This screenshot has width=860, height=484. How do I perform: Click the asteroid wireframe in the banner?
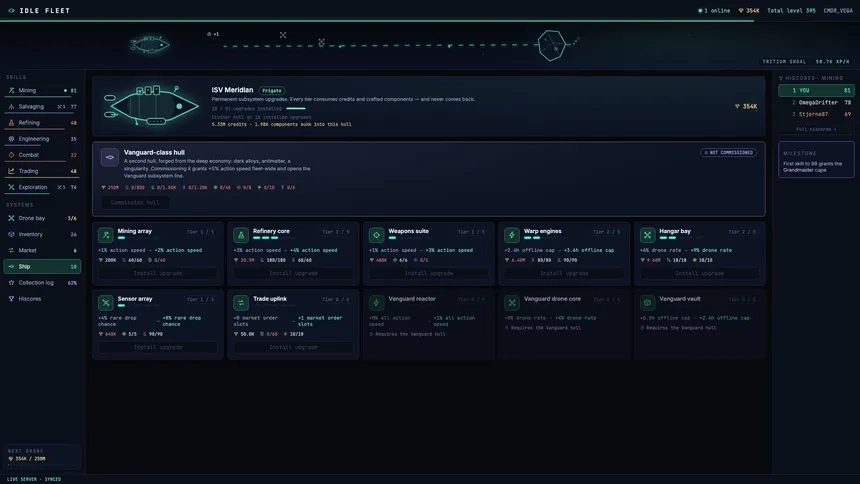[x=552, y=46]
